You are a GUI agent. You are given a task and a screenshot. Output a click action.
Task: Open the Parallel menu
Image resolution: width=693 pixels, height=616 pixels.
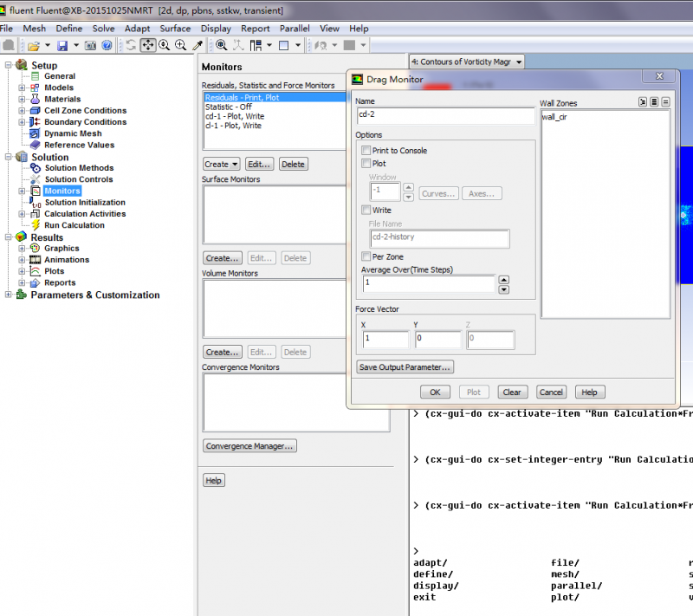[294, 29]
